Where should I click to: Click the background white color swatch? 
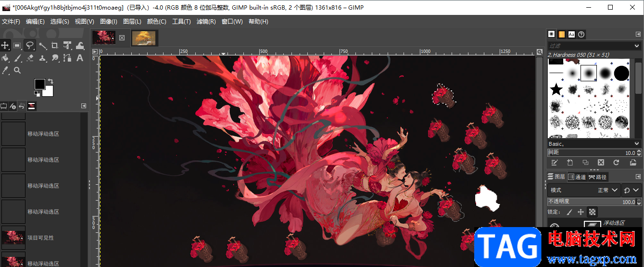[49, 92]
